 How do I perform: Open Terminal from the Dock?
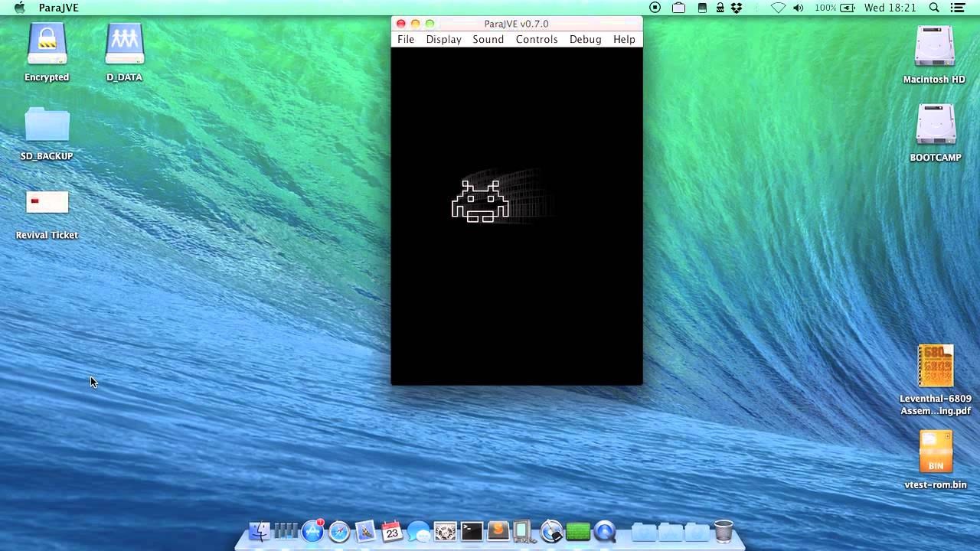tap(472, 530)
